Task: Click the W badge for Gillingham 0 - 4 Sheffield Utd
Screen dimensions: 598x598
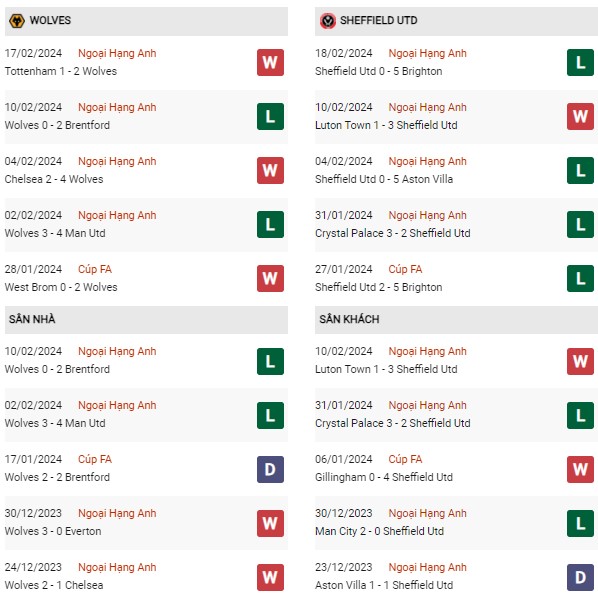Action: pos(580,469)
